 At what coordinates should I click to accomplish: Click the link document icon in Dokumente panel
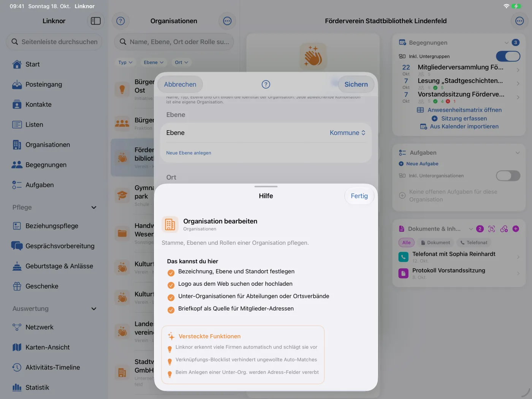[x=504, y=229]
